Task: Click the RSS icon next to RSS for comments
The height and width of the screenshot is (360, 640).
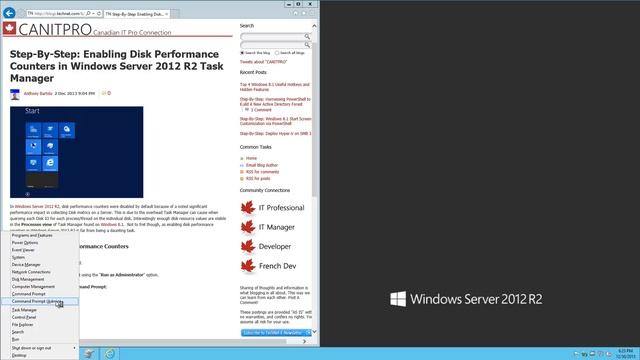Action: point(242,172)
